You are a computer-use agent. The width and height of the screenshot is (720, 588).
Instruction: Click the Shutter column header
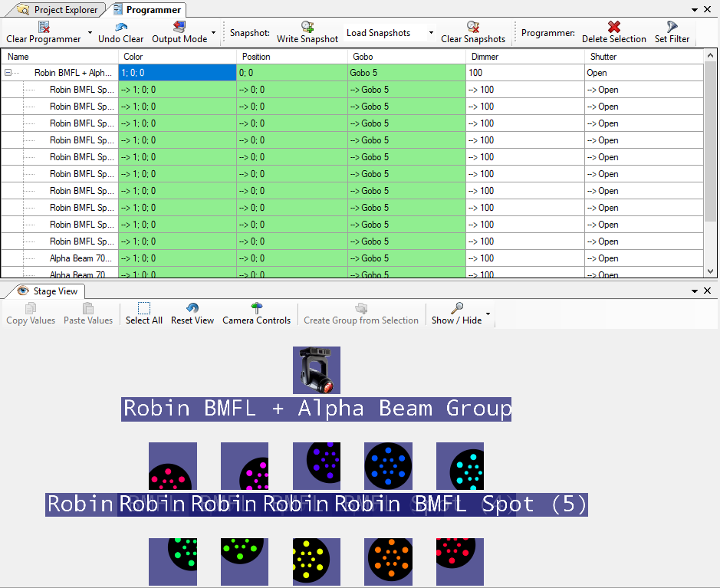644,57
